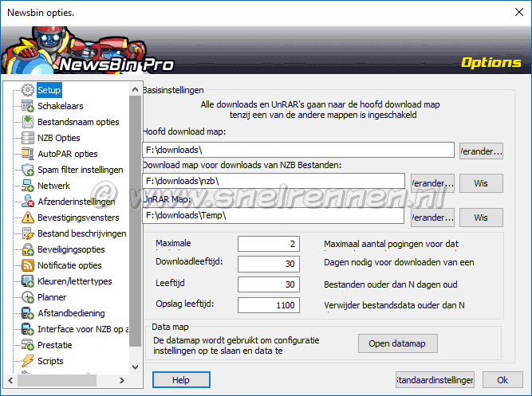
Task: Click the Bevestigingsvensters warning icon
Action: 27,218
